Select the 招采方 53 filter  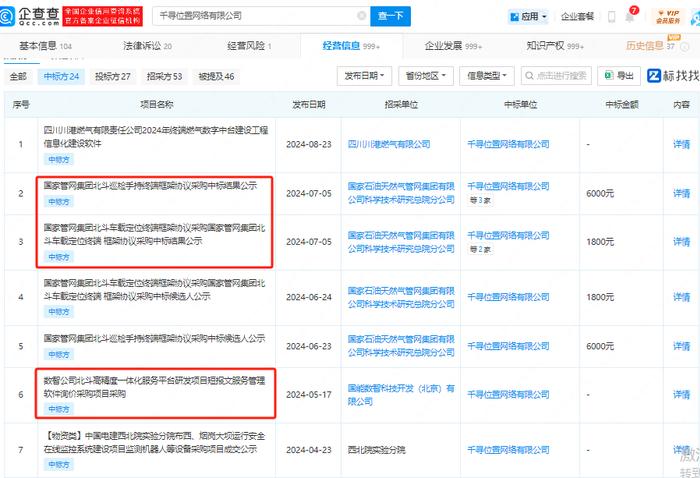(164, 76)
